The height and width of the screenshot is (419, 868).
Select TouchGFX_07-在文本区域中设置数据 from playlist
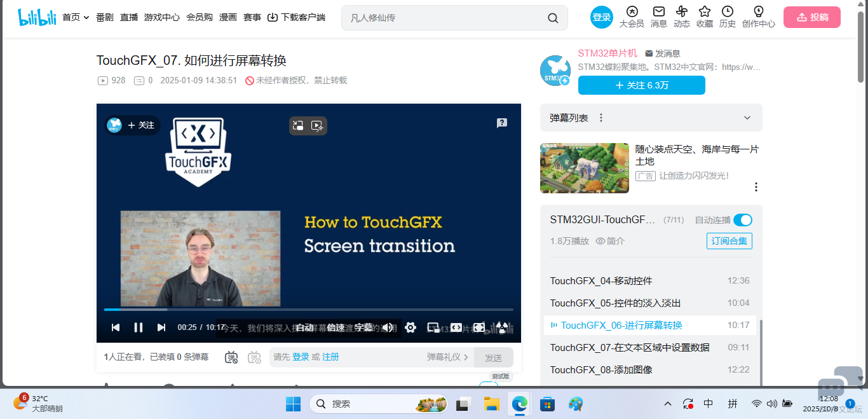(629, 348)
